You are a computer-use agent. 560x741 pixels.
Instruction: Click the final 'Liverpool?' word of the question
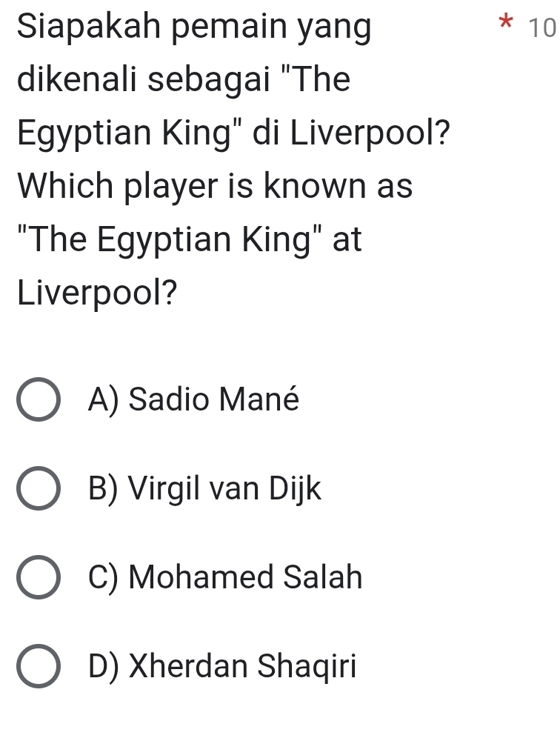[97, 293]
